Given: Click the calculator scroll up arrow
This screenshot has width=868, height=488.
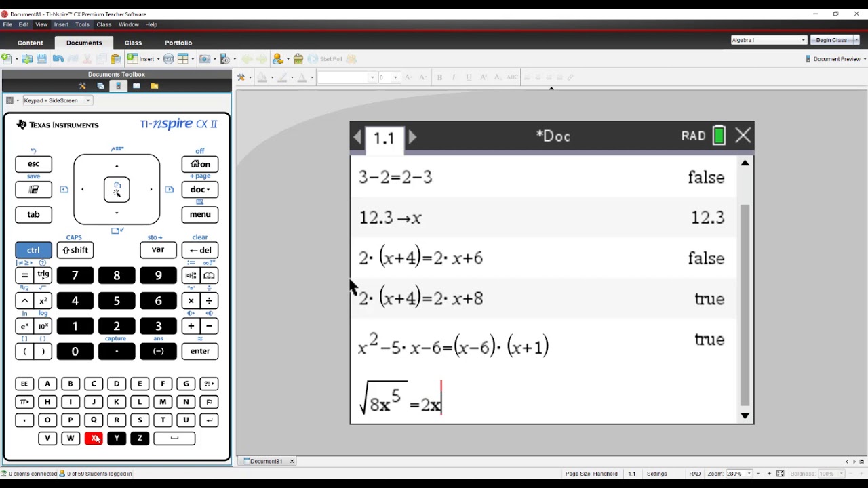Looking at the screenshot, I should 745,163.
